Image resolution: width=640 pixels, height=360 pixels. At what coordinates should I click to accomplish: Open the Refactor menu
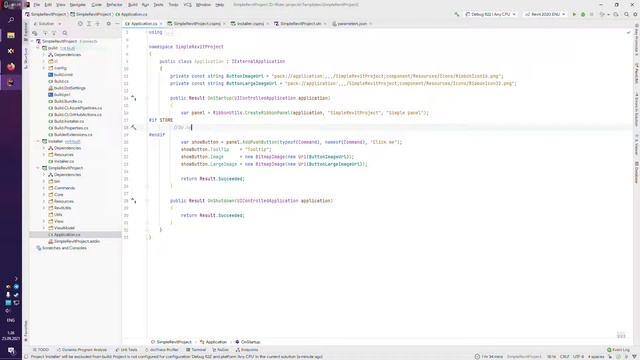click(x=114, y=4)
